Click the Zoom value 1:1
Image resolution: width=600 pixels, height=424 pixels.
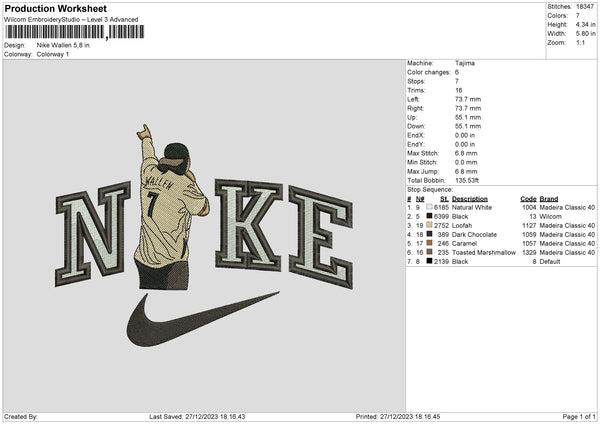point(580,42)
